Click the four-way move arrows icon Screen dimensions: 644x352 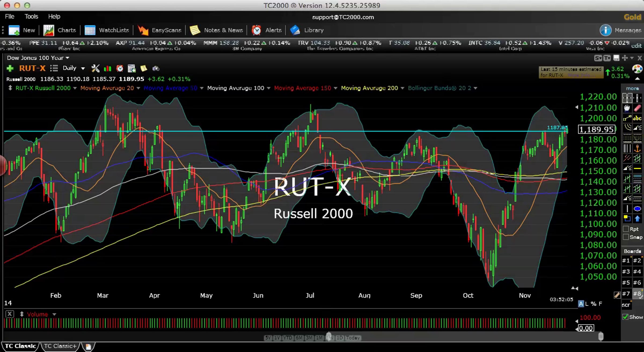625,58
